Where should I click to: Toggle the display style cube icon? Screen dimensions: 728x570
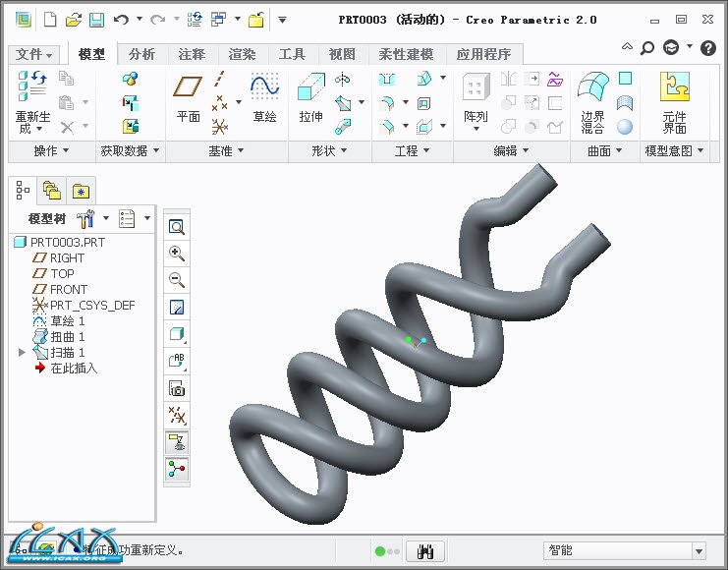177,333
